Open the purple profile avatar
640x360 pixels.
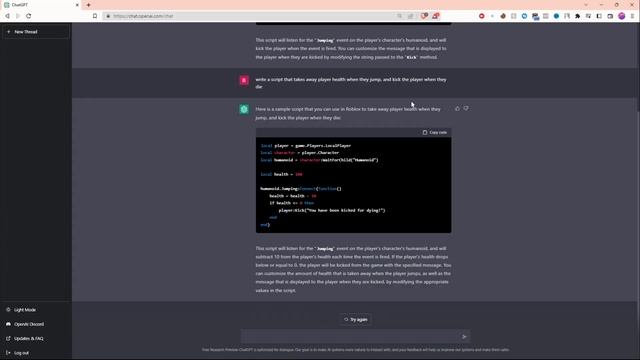[x=622, y=16]
